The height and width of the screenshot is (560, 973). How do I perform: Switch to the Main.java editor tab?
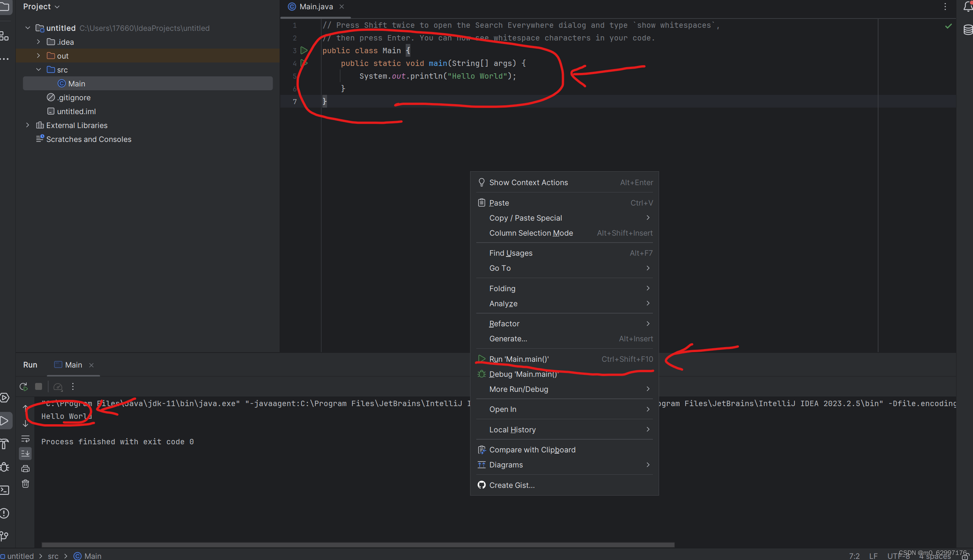315,6
